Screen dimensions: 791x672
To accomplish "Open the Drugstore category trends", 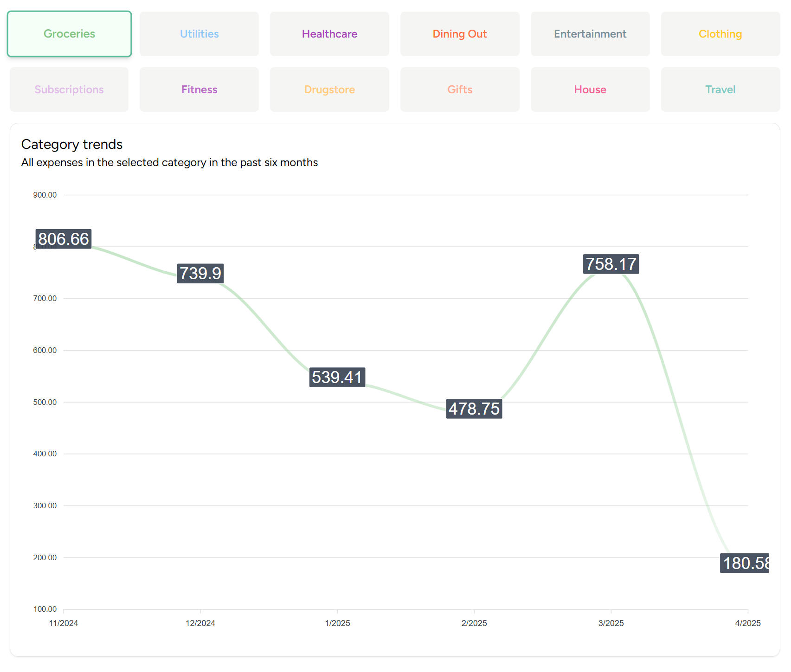I will (329, 89).
